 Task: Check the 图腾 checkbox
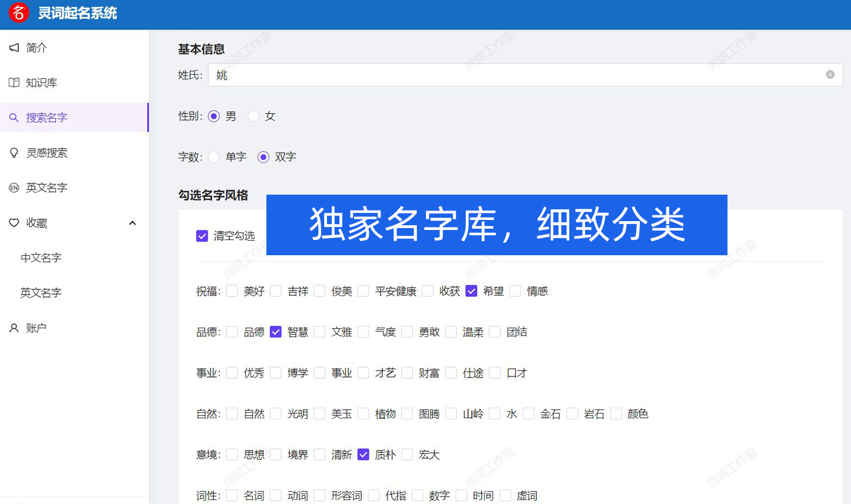(x=408, y=414)
